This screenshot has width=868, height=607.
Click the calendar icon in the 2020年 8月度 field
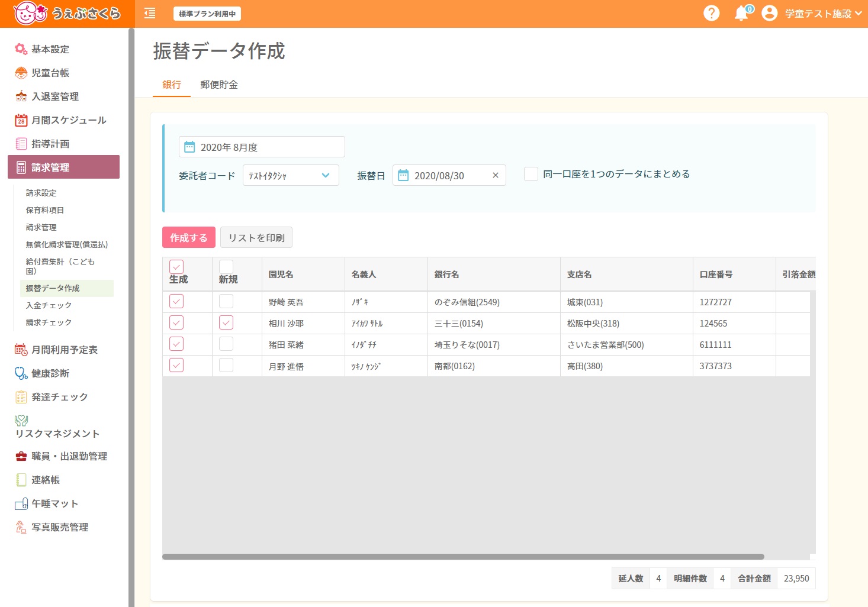pos(189,147)
